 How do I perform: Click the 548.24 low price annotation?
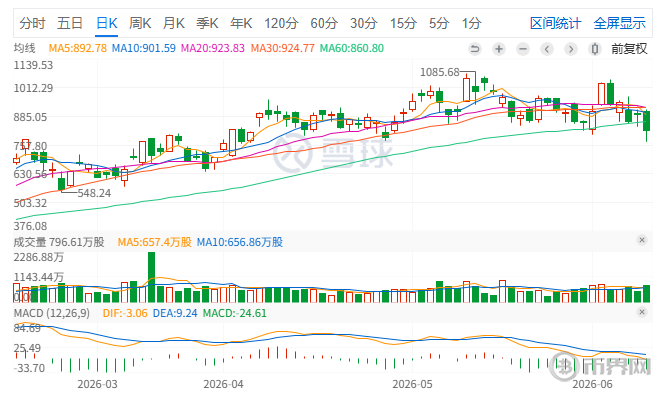click(x=94, y=193)
